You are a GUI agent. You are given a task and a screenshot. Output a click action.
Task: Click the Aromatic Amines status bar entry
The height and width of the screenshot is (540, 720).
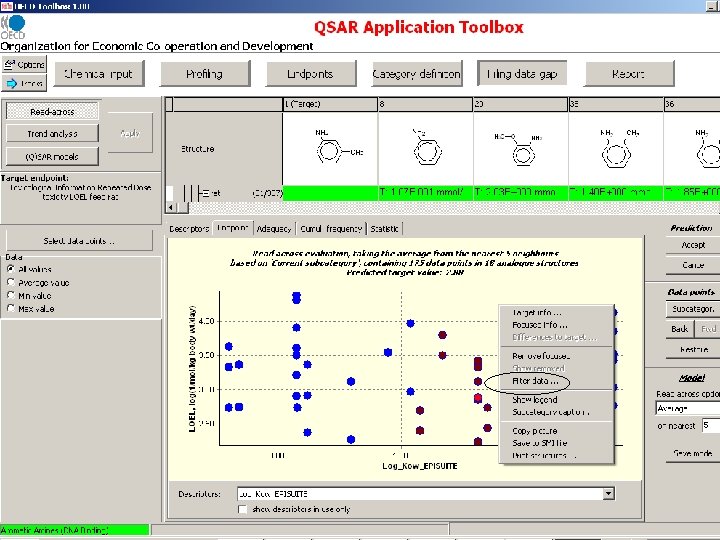pos(74,530)
